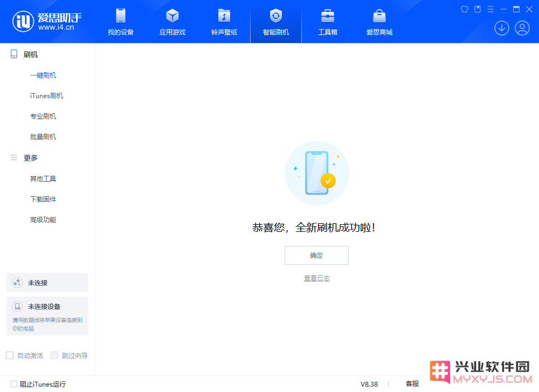Open 爱思商城 shopping bag icon

379,16
